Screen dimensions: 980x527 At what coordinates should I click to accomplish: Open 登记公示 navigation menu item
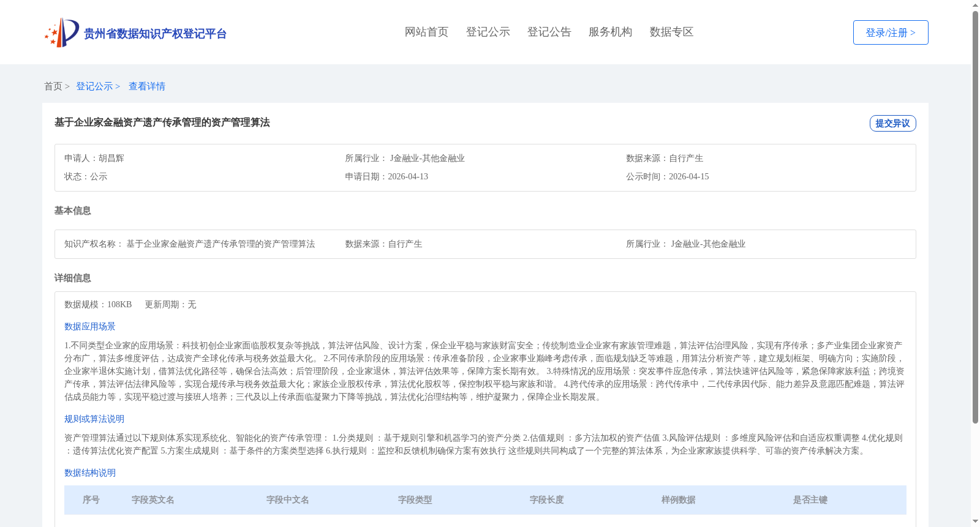point(488,32)
